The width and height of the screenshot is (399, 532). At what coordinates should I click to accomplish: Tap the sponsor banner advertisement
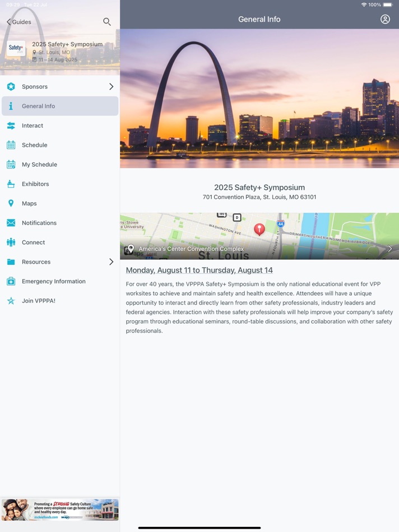[x=60, y=510]
